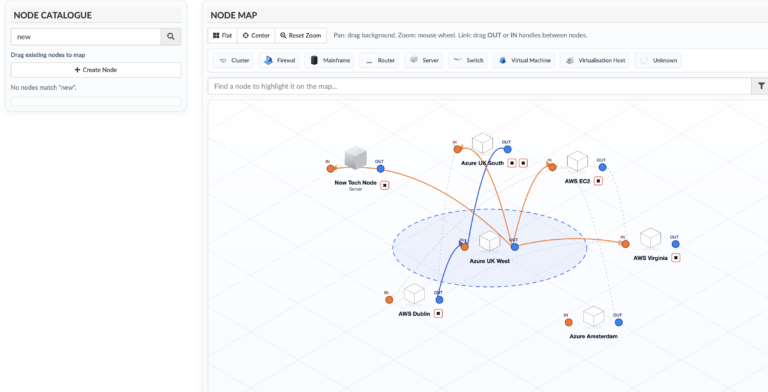Screen dimensions: 768x392
Task: Click the "New Tech Node" label
Action: [356, 183]
